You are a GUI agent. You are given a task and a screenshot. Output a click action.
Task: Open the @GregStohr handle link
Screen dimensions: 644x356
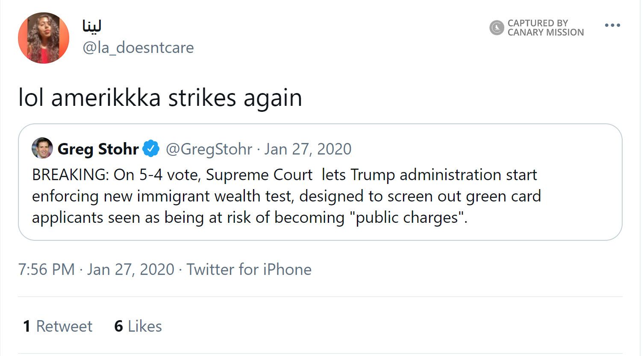click(209, 149)
